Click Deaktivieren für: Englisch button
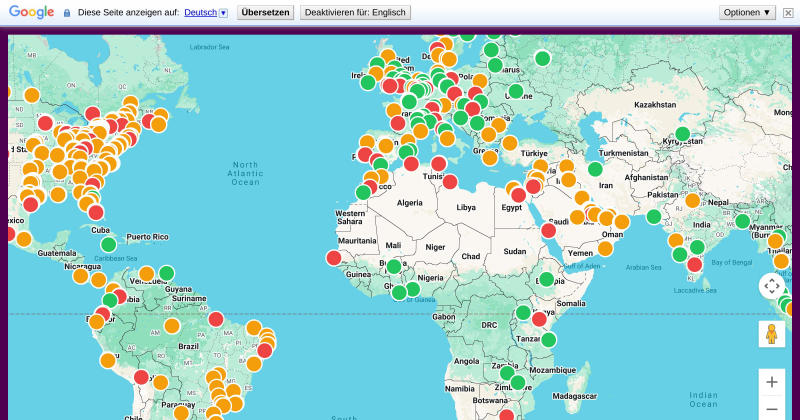The height and width of the screenshot is (420, 800). [355, 12]
